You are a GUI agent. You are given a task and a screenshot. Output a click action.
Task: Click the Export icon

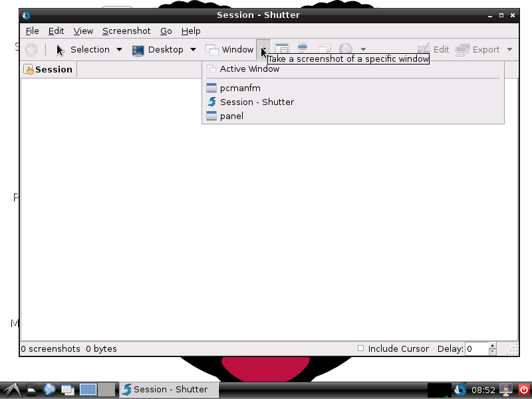[x=463, y=49]
